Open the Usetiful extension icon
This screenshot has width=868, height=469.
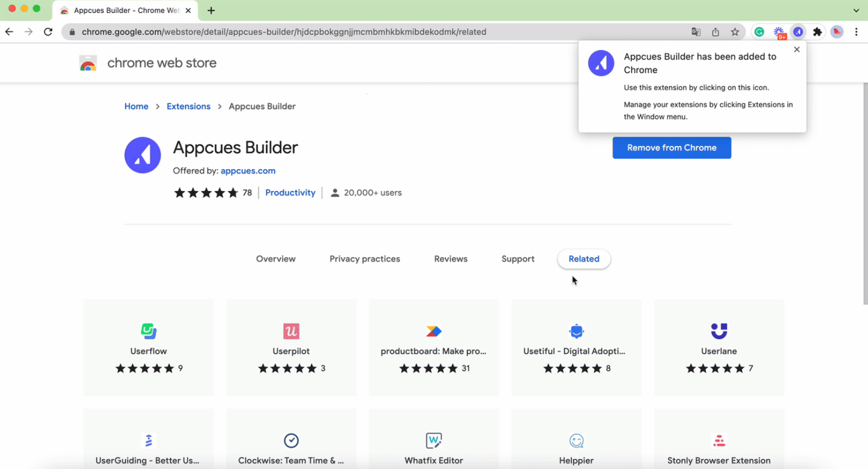click(x=576, y=331)
